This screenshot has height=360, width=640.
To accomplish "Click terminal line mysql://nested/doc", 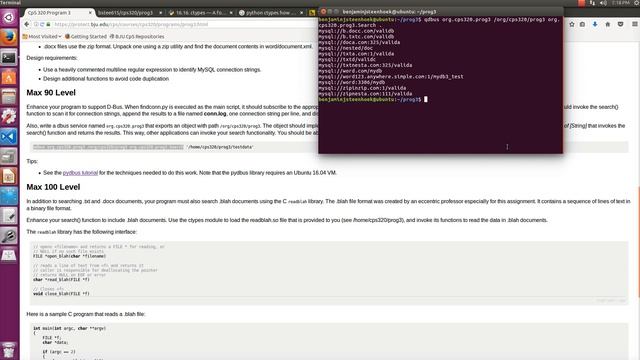I will pos(346,48).
